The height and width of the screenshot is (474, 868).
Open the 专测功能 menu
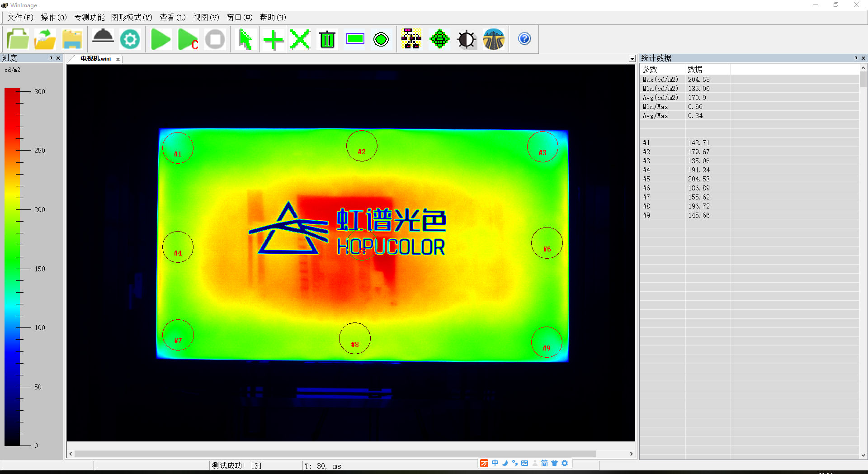click(x=90, y=18)
